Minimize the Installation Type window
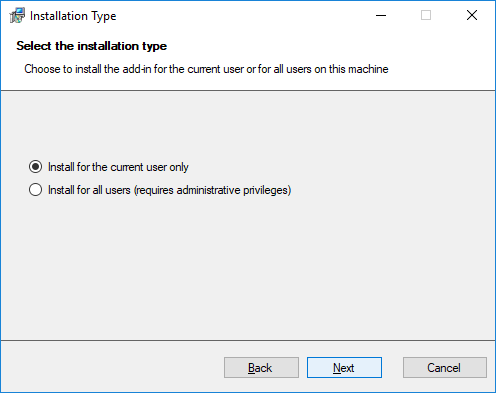This screenshot has width=496, height=393. (x=381, y=15)
